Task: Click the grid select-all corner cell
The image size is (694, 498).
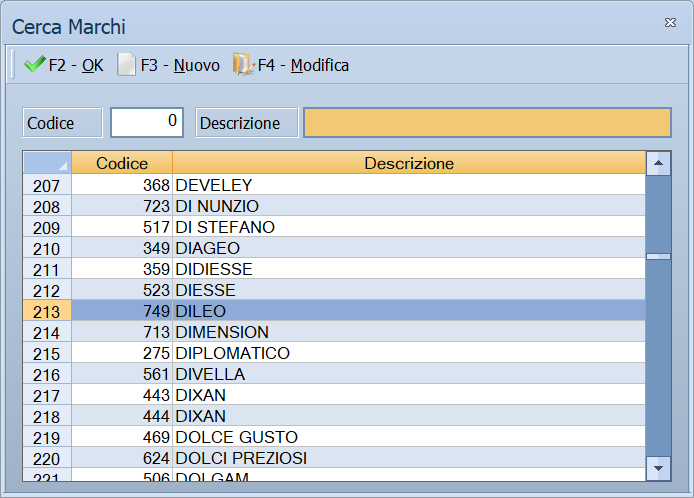Action: click(x=47, y=163)
